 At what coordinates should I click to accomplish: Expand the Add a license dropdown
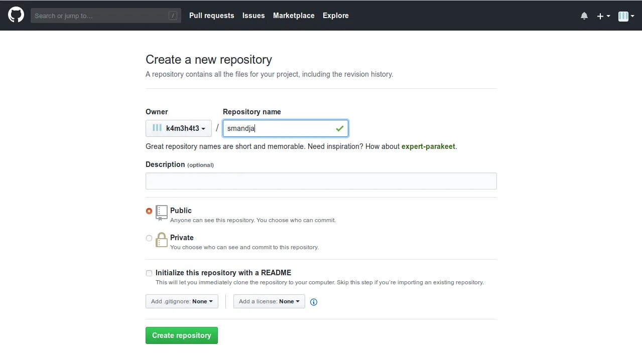click(x=269, y=301)
